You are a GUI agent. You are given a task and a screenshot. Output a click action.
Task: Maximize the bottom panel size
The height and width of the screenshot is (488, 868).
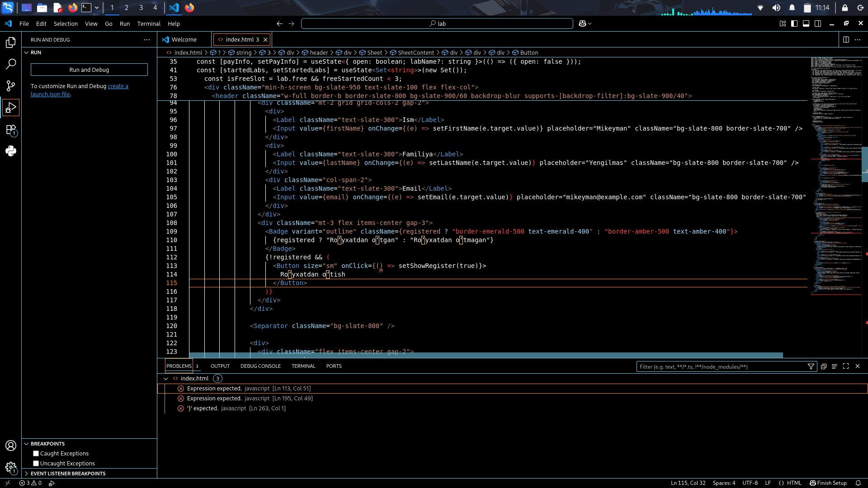point(846,366)
